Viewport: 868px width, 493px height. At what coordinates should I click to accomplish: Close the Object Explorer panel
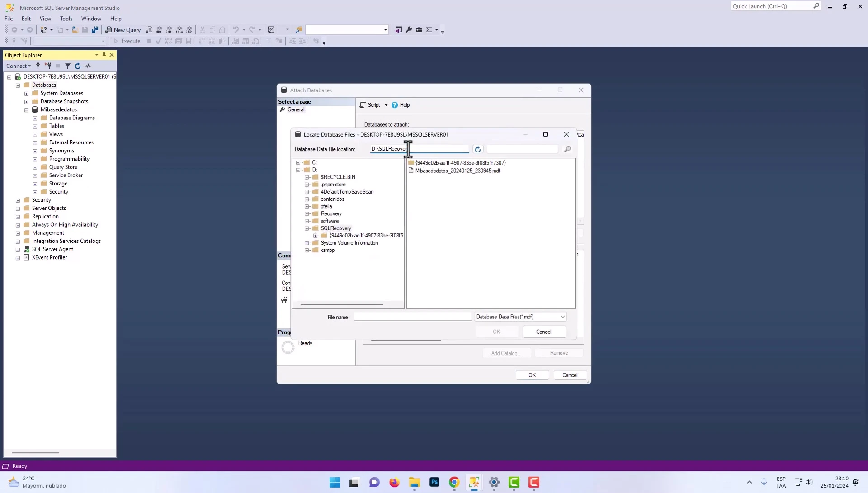pyautogui.click(x=112, y=55)
